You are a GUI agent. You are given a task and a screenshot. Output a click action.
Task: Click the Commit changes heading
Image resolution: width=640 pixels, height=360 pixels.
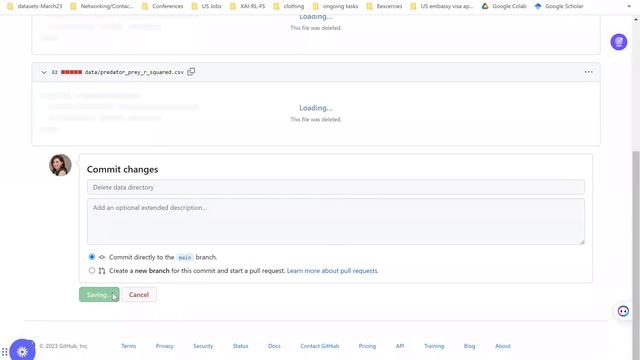[x=122, y=169]
